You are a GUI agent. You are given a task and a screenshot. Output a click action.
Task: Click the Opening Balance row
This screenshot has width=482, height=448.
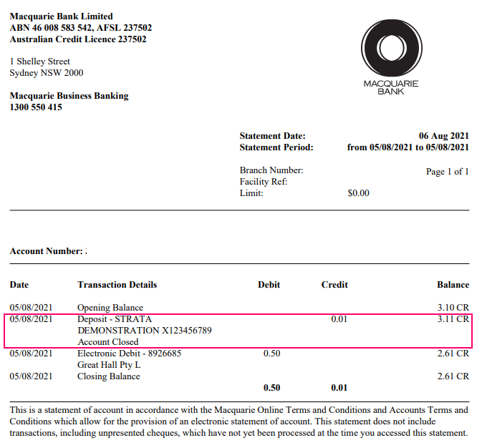point(110,308)
